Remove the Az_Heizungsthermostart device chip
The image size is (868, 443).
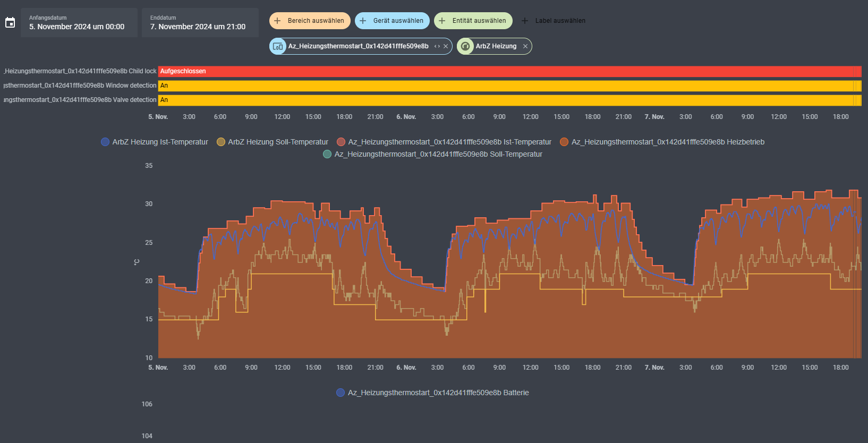446,46
